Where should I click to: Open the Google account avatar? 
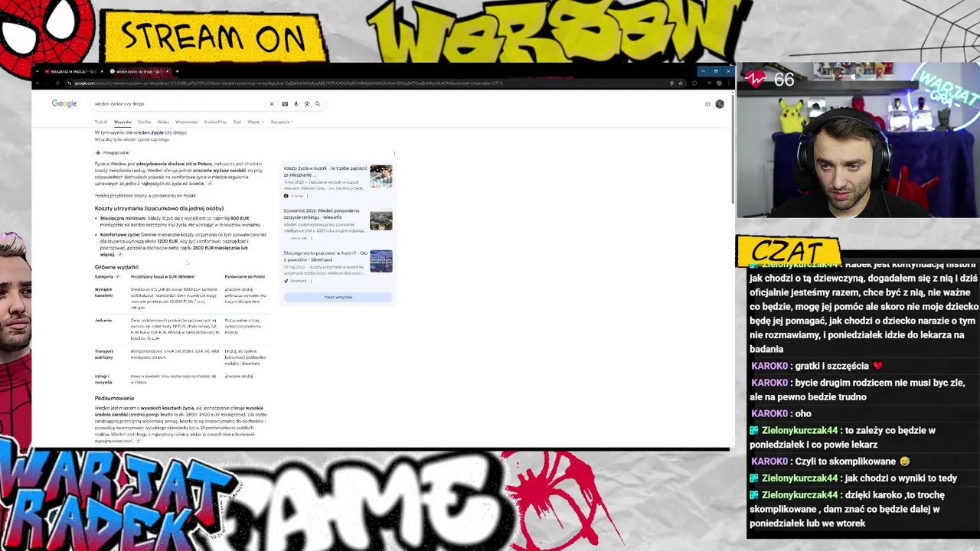pyautogui.click(x=720, y=104)
